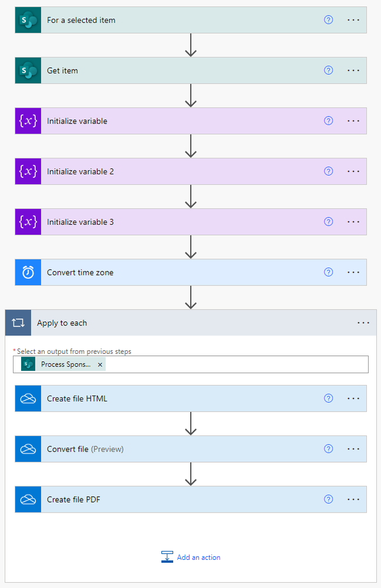Expand the 'Create file HTML' action
The width and height of the screenshot is (381, 588).
177,398
